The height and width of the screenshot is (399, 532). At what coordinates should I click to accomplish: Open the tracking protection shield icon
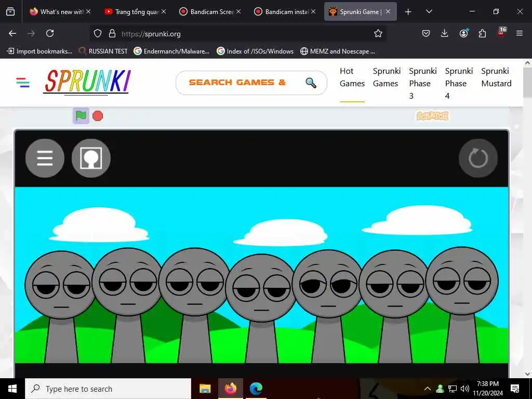pos(98,33)
